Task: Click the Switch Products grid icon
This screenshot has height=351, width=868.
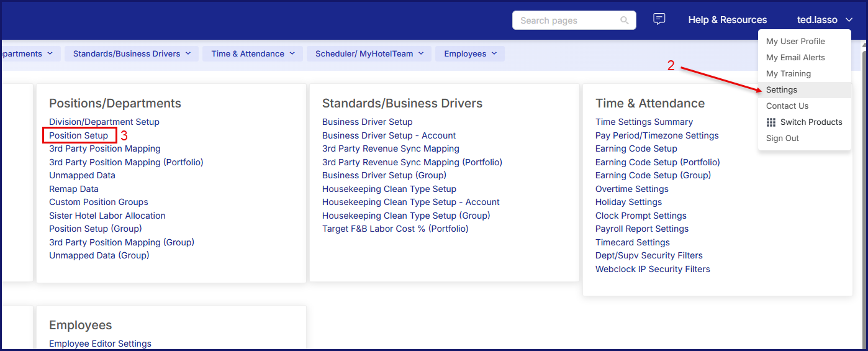Action: 771,122
